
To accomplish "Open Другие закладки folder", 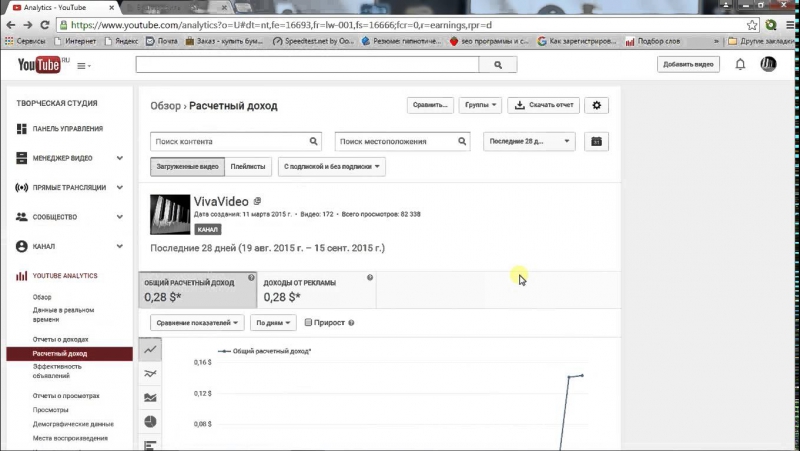I will 761,41.
